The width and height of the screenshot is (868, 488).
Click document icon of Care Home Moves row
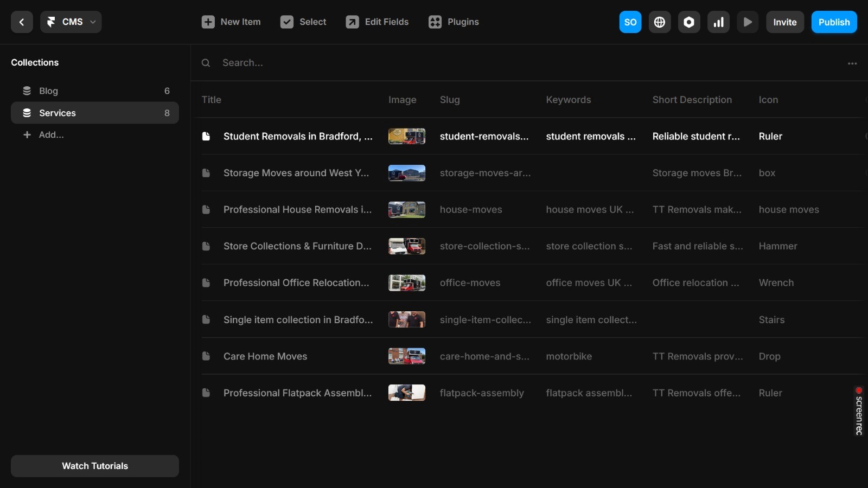[x=206, y=356]
